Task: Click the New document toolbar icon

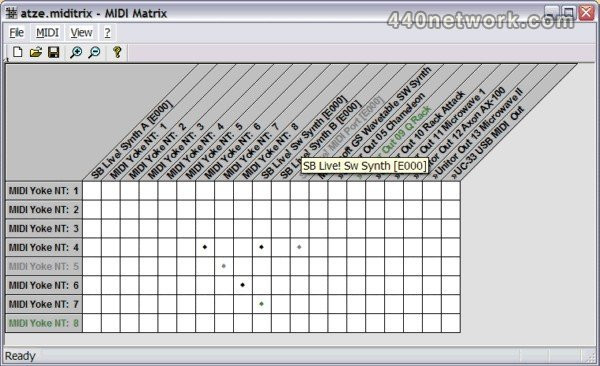Action: coord(18,52)
